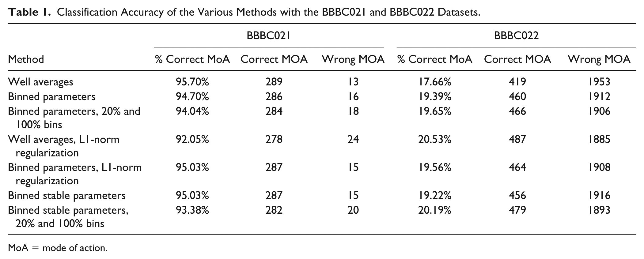Viewport: 644px width, 259px height.
Task: Select Well averages, L1-norm regularization label
Action: [x=64, y=146]
